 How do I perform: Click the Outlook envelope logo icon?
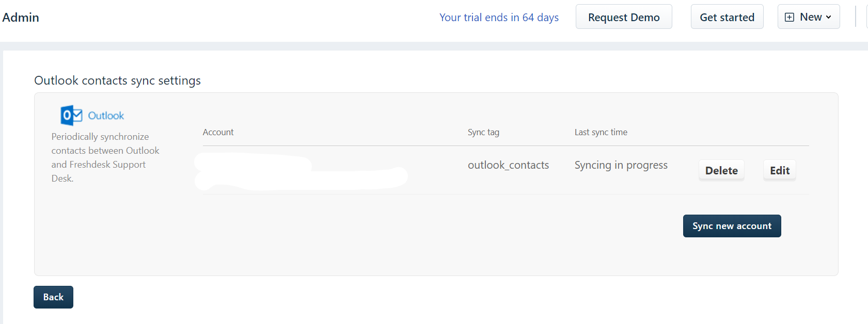(x=71, y=116)
